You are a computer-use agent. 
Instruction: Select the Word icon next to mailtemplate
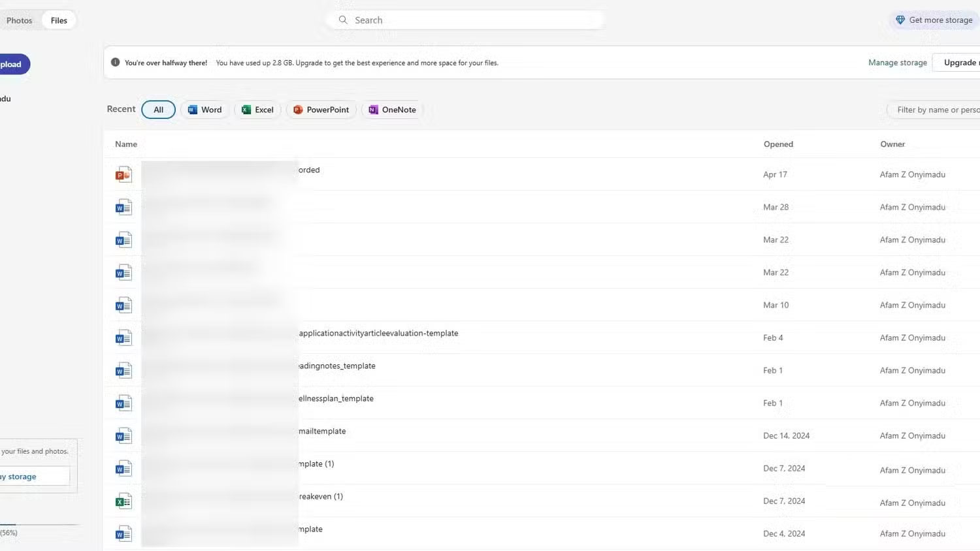(123, 435)
